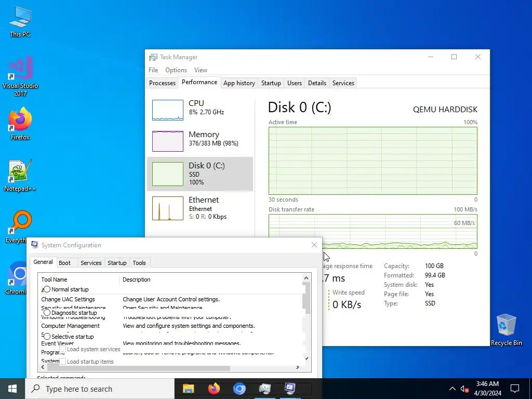Click the Windows Start button

[12, 389]
